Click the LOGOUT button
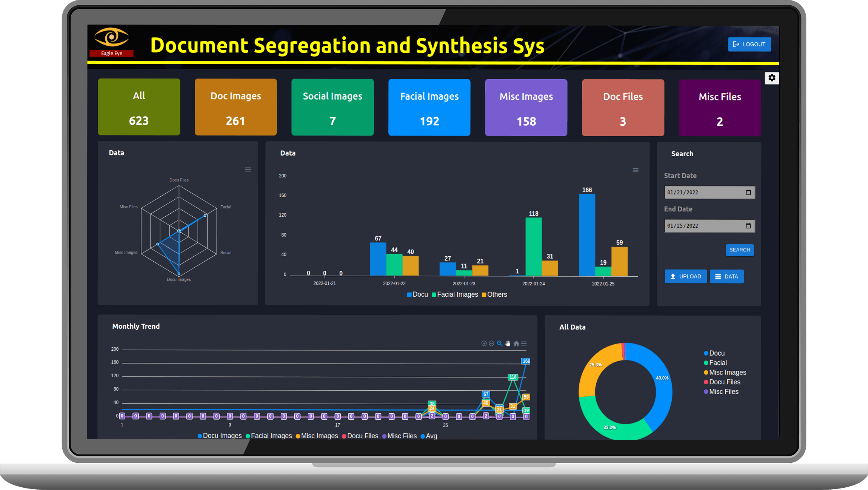Viewport: 868px width, 490px height. tap(749, 45)
